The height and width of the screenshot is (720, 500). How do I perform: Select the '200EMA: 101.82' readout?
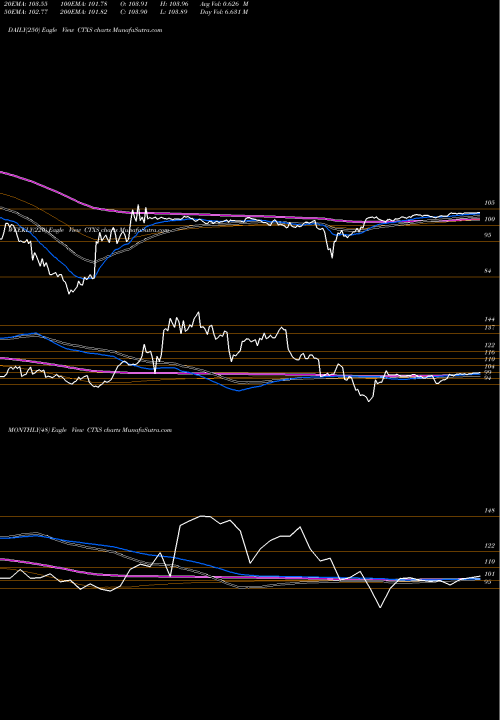click(x=83, y=12)
